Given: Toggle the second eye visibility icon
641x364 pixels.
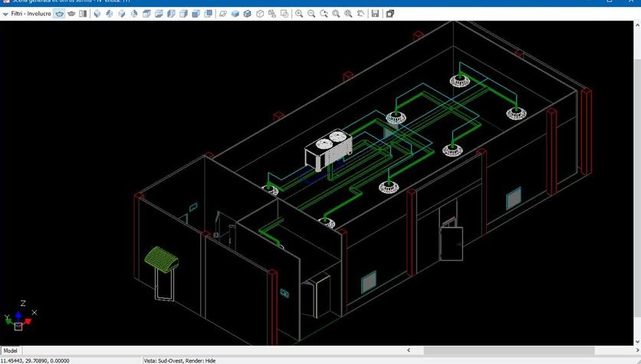Looking at the screenshot, I should point(71,14).
